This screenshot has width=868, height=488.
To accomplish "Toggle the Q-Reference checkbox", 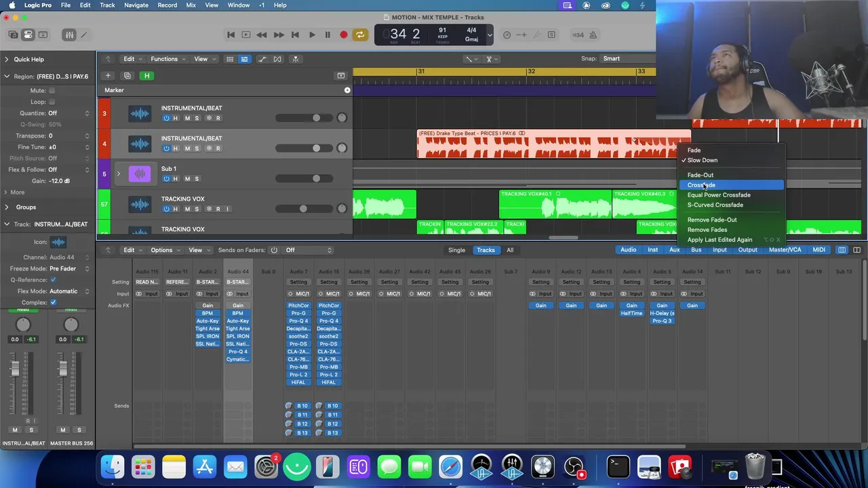I will click(x=53, y=280).
